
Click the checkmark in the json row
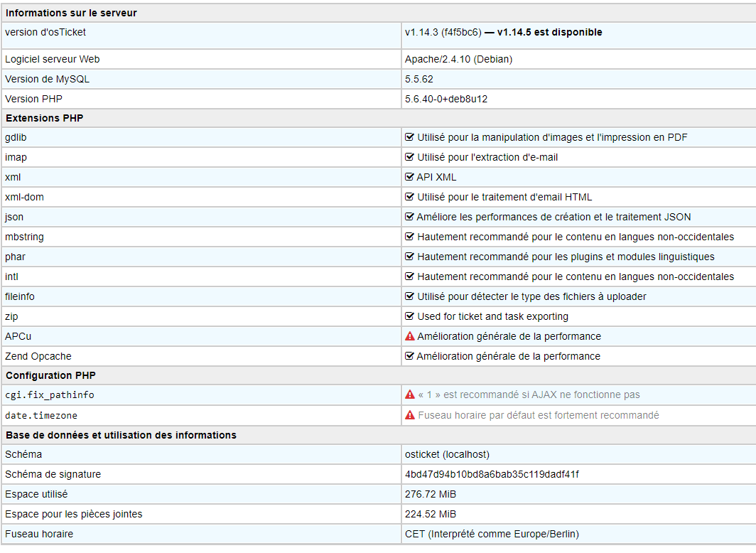410,217
